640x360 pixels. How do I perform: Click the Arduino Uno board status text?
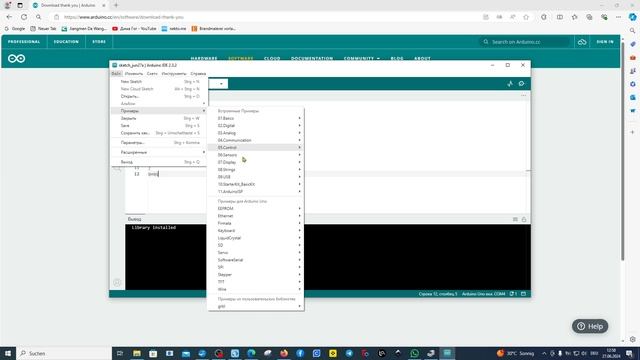click(x=484, y=294)
